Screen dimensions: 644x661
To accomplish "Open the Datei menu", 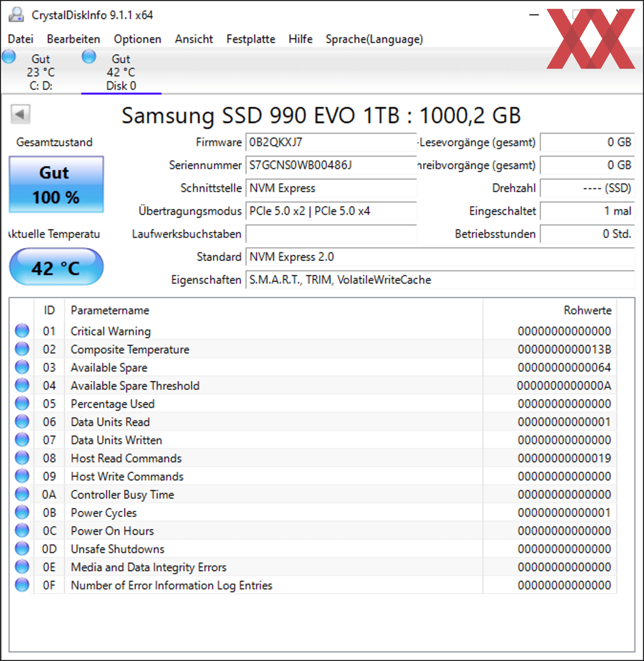I will click(21, 39).
